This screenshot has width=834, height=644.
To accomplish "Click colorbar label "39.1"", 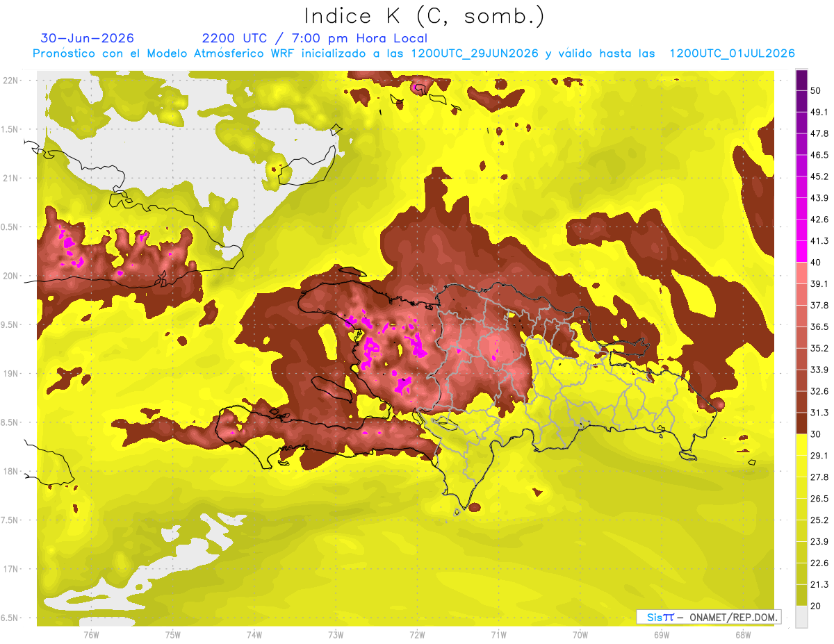I will coord(819,283).
